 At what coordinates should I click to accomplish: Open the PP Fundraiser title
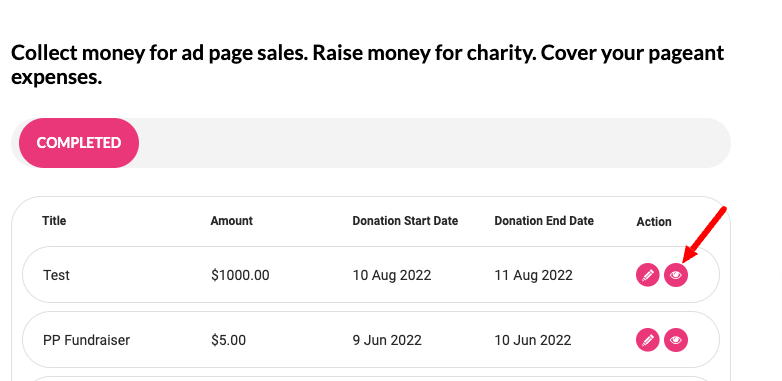click(86, 340)
